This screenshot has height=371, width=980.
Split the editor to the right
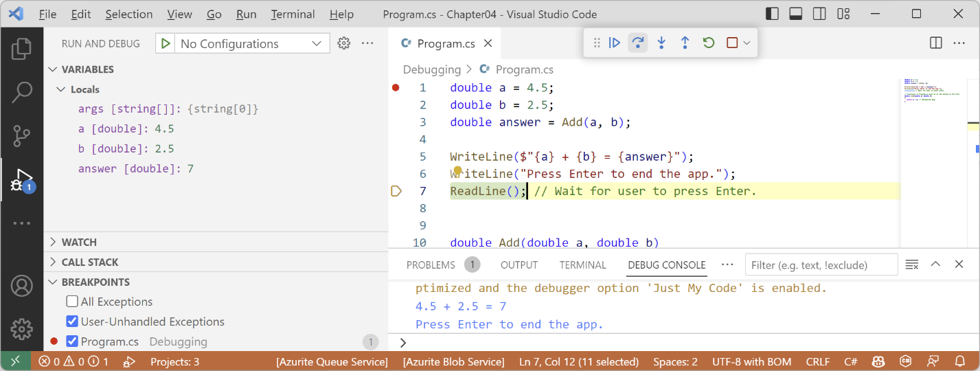click(x=935, y=43)
